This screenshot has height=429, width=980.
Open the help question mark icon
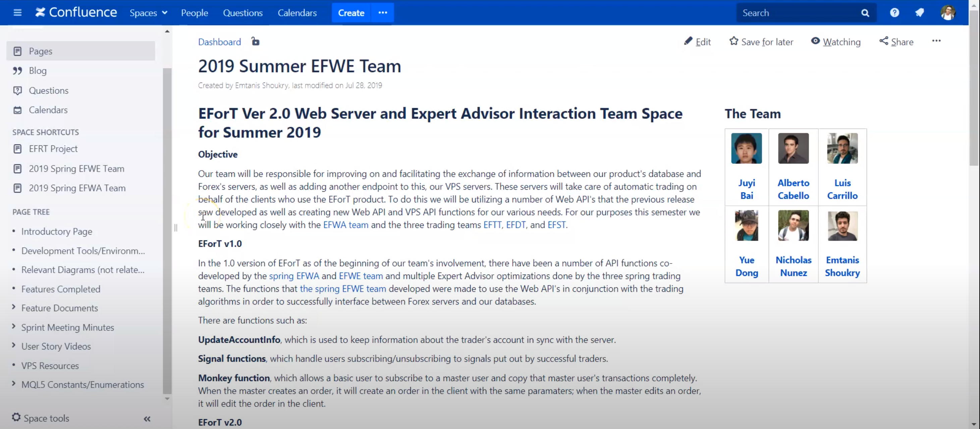tap(894, 12)
